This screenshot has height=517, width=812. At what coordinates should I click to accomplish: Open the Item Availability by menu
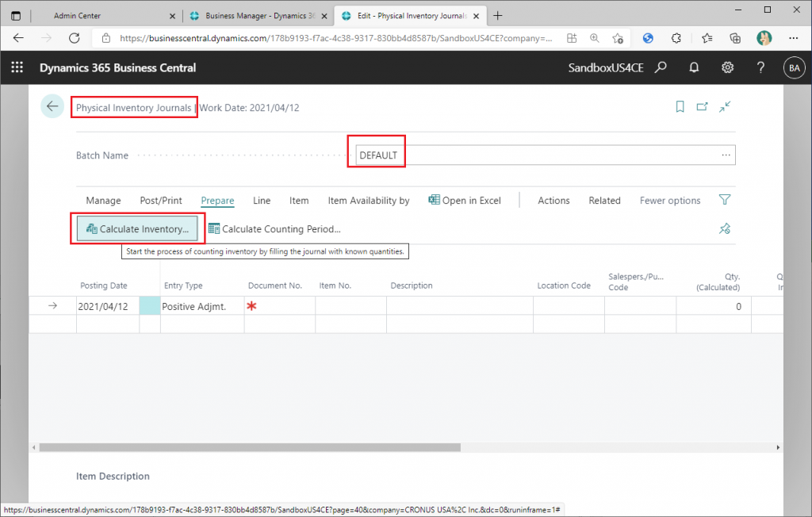(369, 201)
